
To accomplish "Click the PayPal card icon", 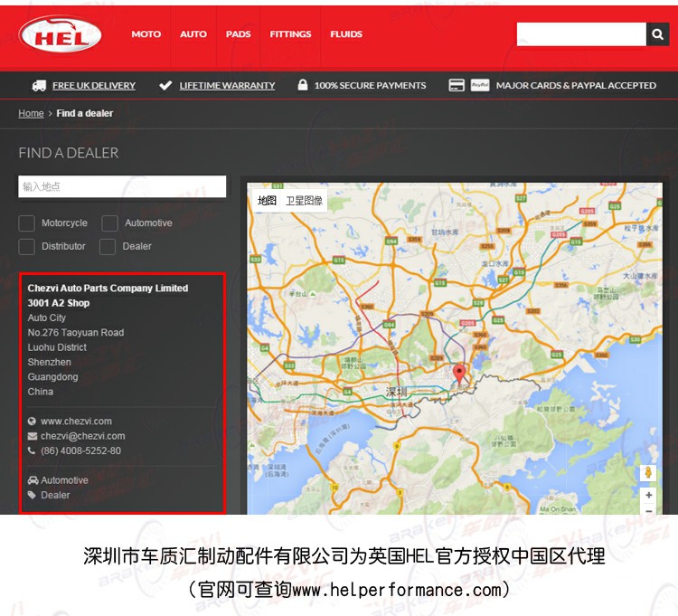I will coord(480,85).
